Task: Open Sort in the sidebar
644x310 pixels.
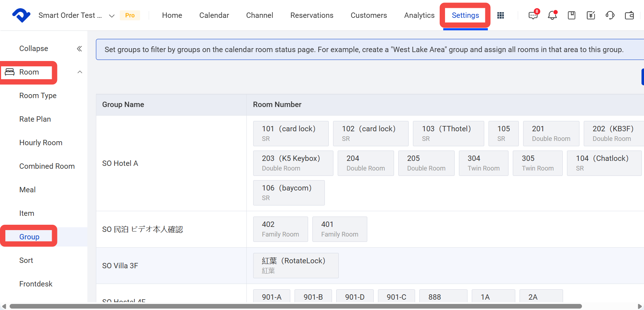Action: click(26, 260)
